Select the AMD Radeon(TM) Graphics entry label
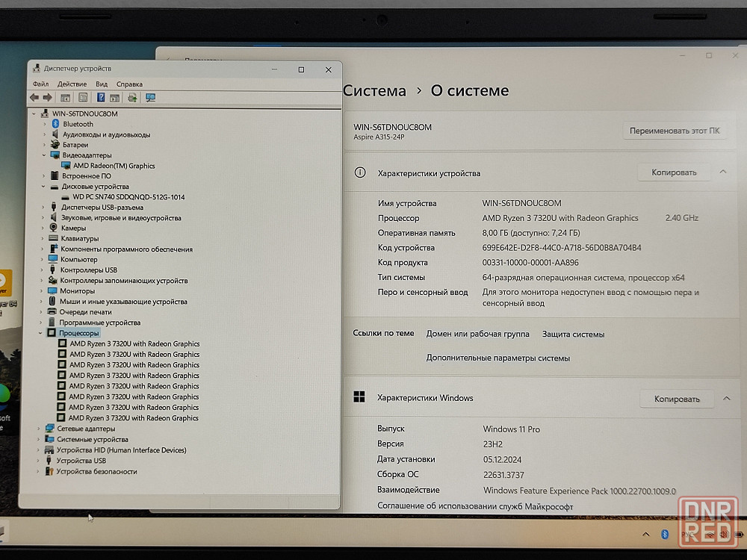747x560 pixels. [x=114, y=166]
